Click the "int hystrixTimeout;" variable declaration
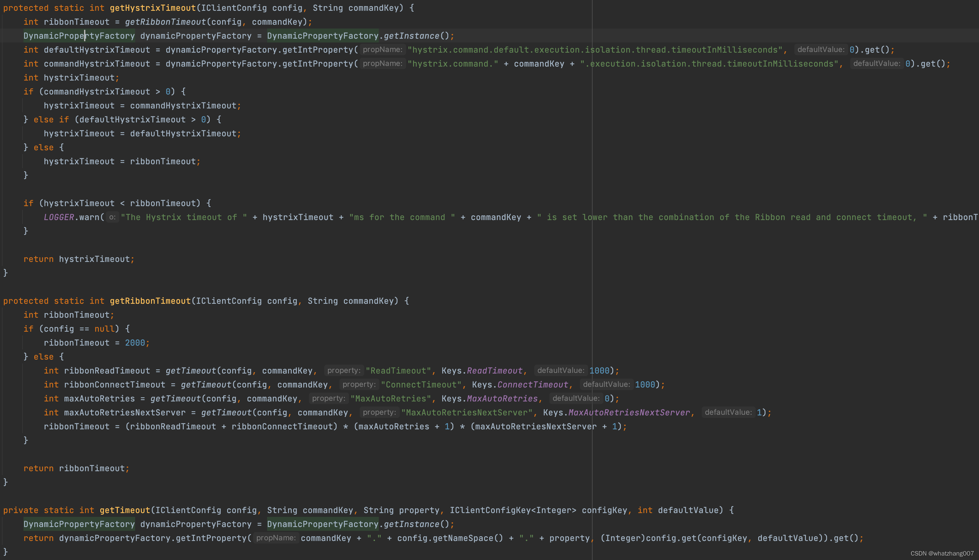Viewport: 979px width, 560px height. [x=71, y=78]
